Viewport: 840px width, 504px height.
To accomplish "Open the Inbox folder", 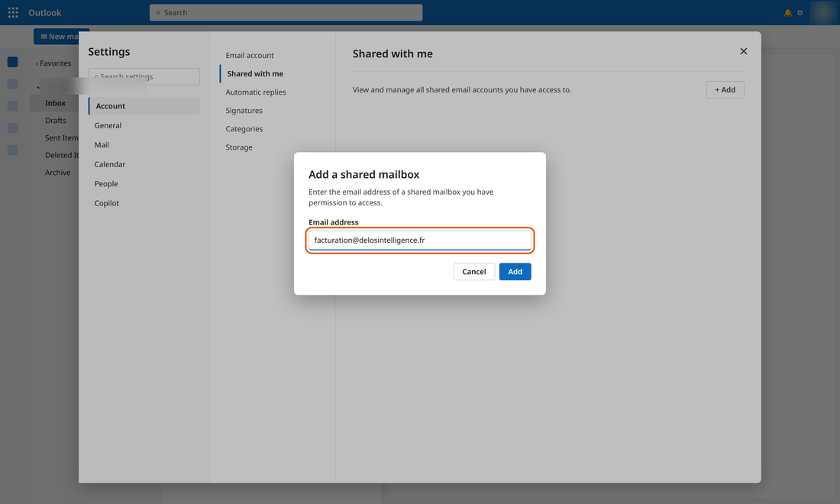I will pyautogui.click(x=55, y=103).
